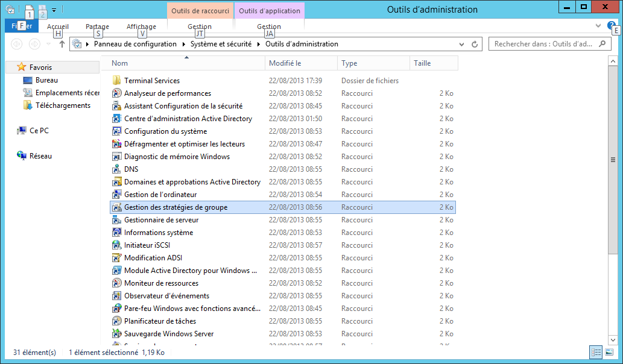Open Gestion tab under Outils d'application
The width and height of the screenshot is (623, 364).
coord(269,26)
